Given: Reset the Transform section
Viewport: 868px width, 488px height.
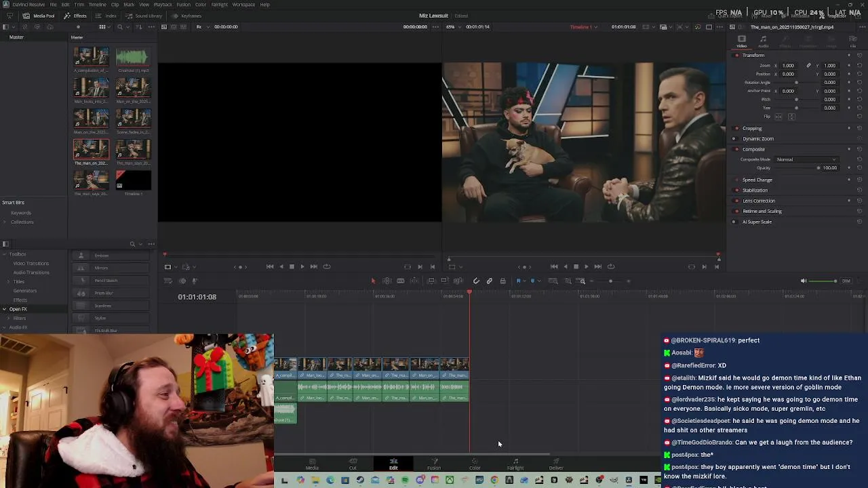Looking at the screenshot, I should pyautogui.click(x=859, y=55).
